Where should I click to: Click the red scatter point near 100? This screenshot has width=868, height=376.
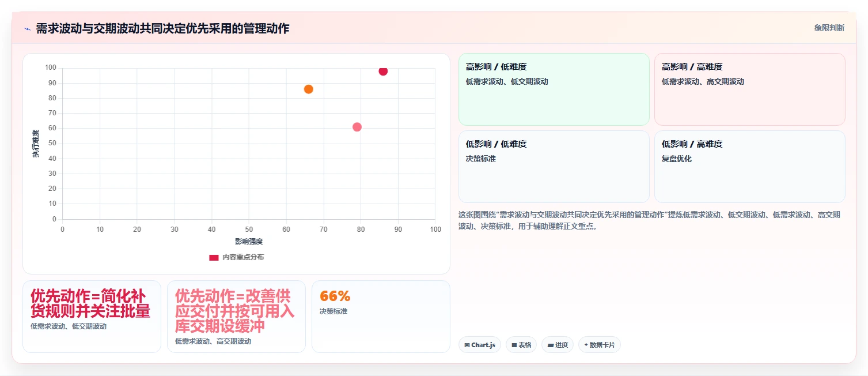click(383, 71)
